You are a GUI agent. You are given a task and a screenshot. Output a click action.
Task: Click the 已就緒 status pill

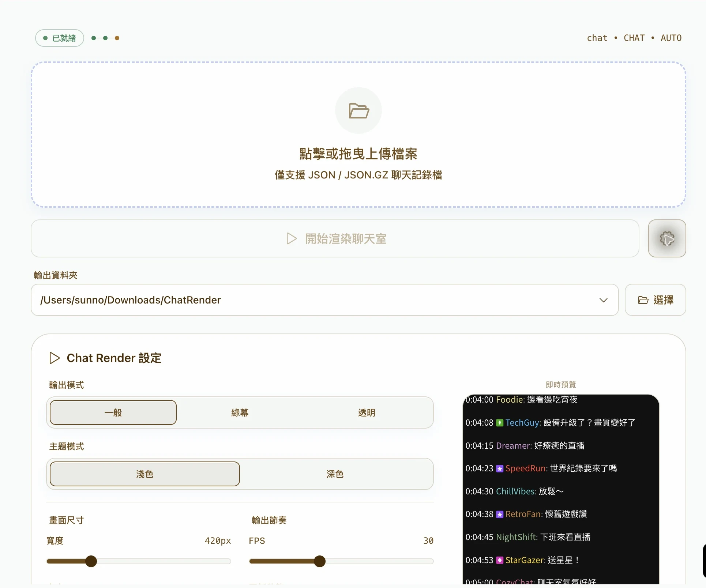[60, 38]
